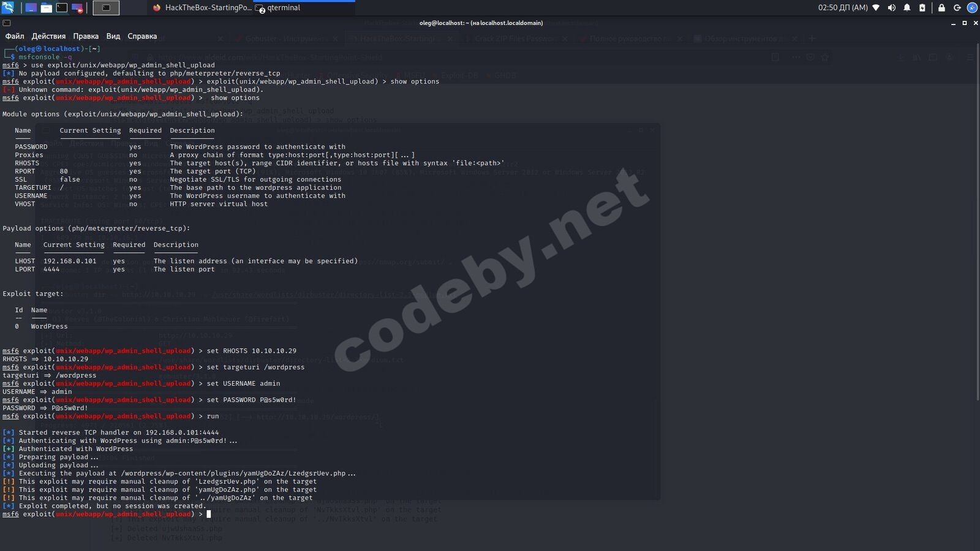This screenshot has height=551, width=980.
Task: Click the 'targeturi ⇒ /wordpress' output line
Action: click(50, 375)
